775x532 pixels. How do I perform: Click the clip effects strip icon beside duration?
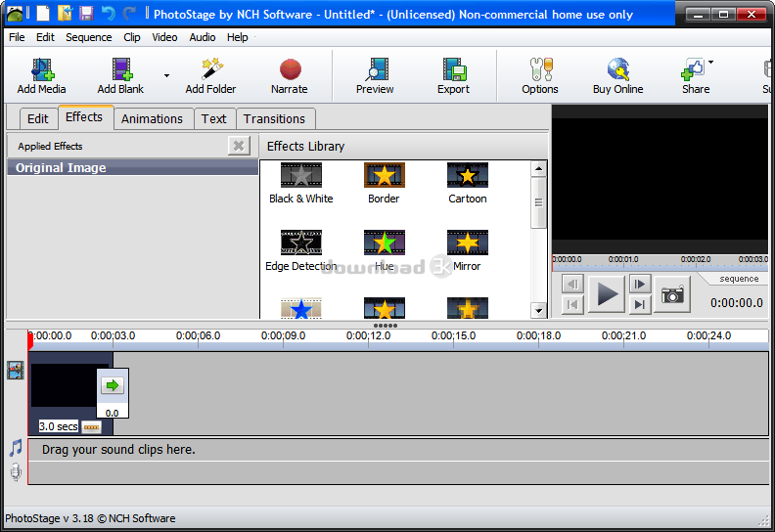[91, 426]
